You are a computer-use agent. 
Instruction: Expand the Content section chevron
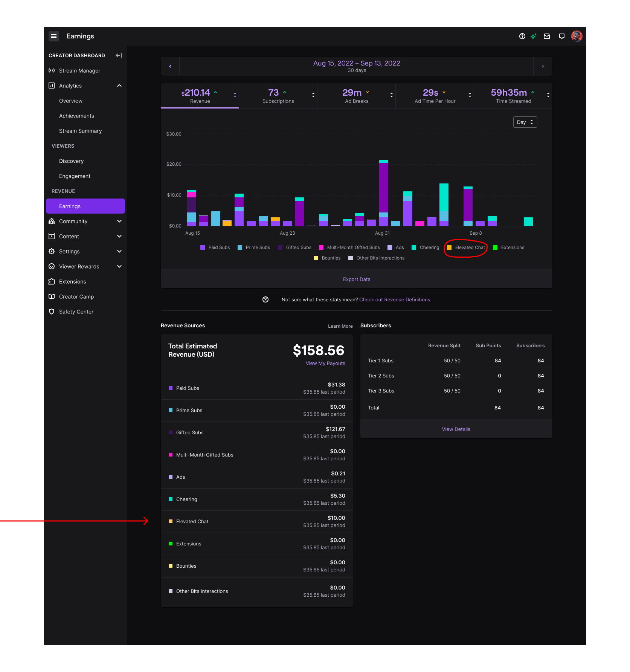119,236
